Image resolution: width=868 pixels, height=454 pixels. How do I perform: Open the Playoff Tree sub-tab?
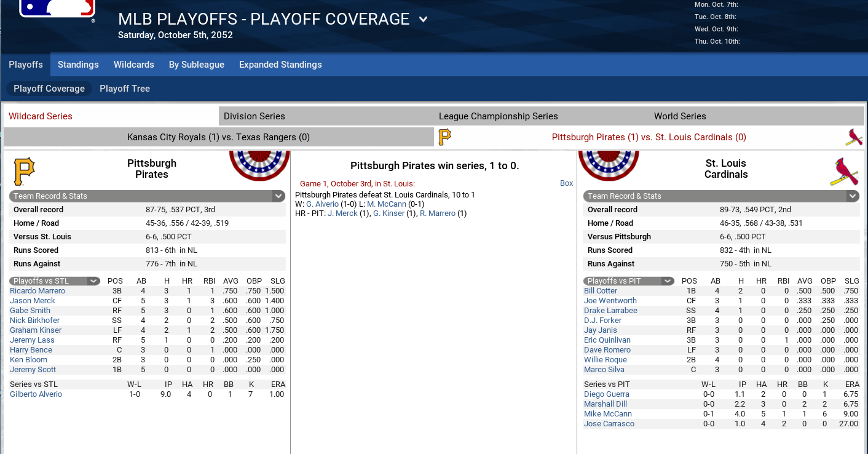[125, 89]
